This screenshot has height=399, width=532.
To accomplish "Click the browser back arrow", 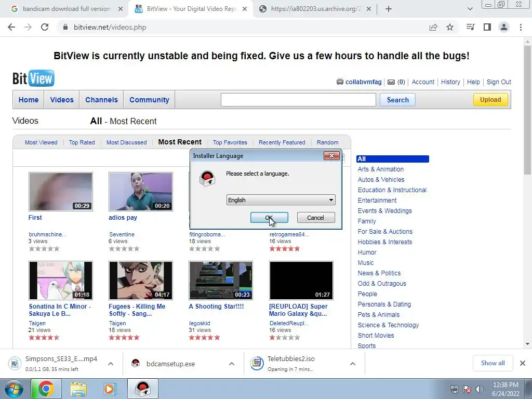I will [x=11, y=27].
